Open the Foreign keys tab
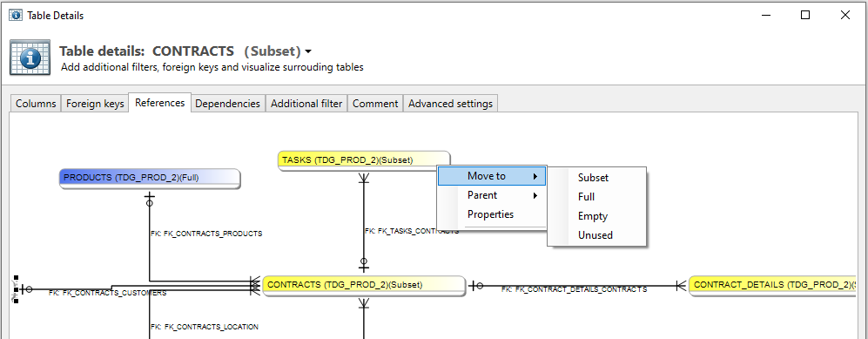 [95, 104]
